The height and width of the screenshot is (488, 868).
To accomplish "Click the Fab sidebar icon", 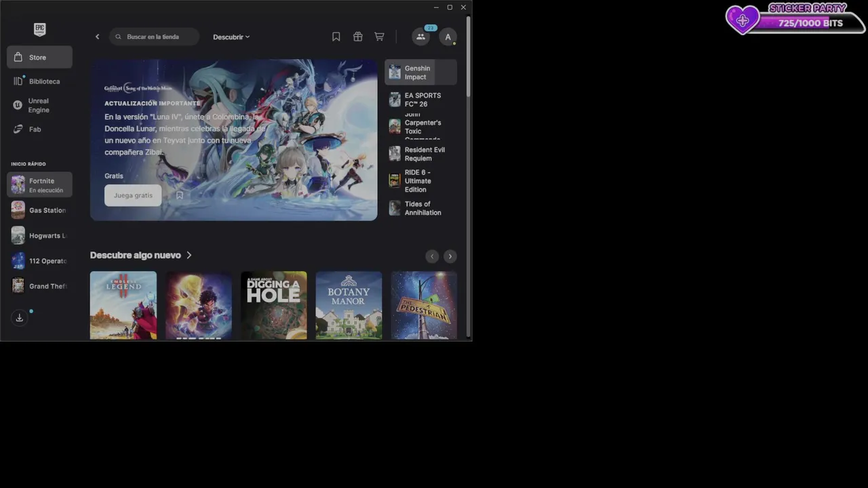I will (18, 129).
